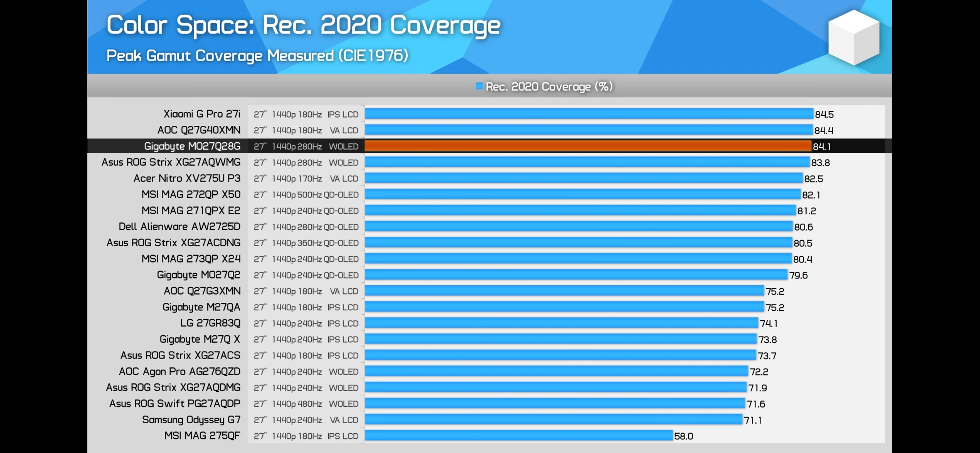The width and height of the screenshot is (980, 453).
Task: Click '1440p 240Hz VA LCD' spec for Samsung Odyssey G7
Action: (315, 420)
